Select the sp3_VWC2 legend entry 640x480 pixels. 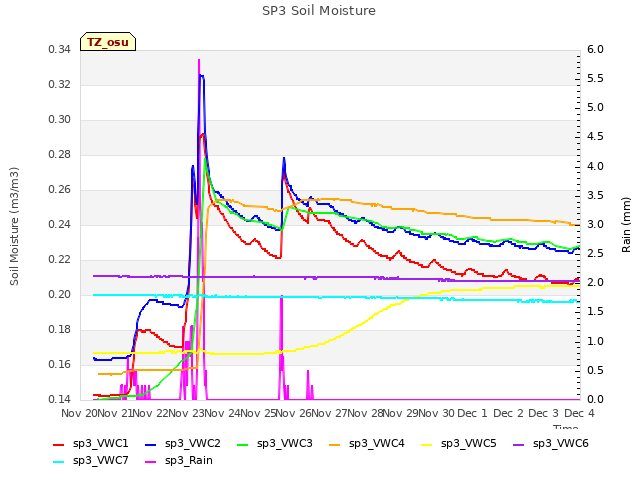(182, 444)
